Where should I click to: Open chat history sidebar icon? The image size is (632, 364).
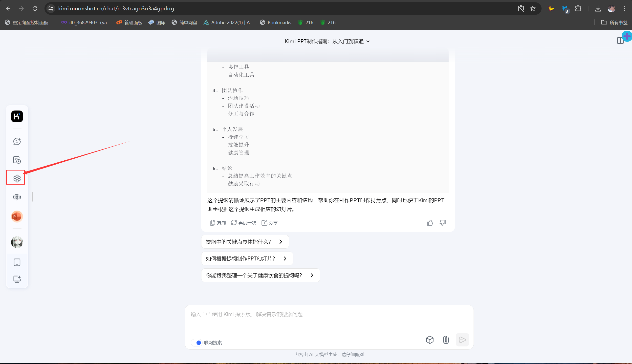[x=17, y=160]
